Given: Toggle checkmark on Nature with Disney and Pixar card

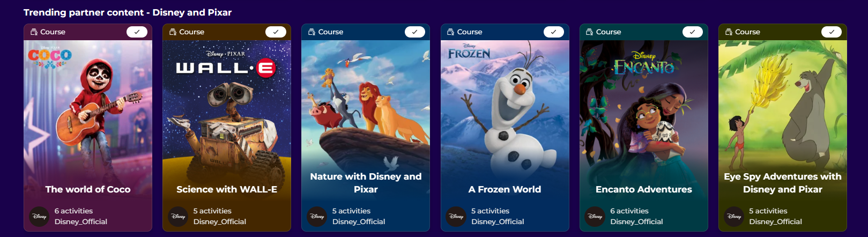Looking at the screenshot, I should (414, 32).
